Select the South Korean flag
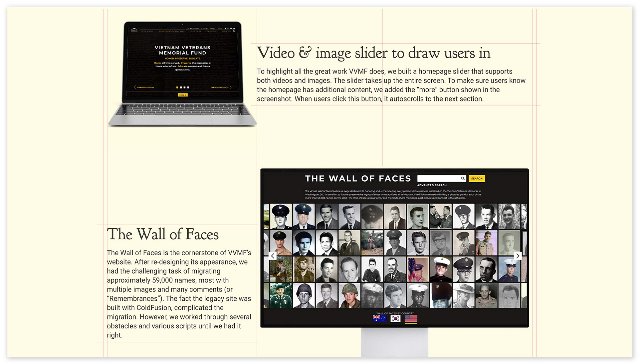This screenshot has height=364, width=639. click(395, 319)
